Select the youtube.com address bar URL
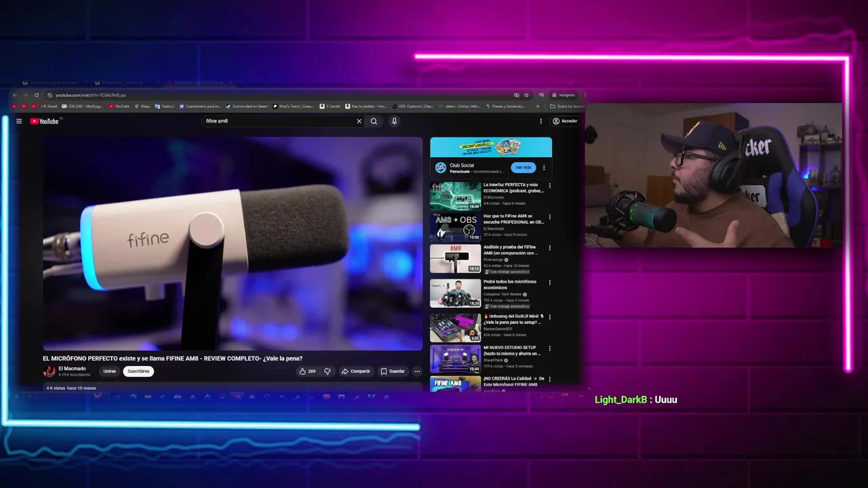The image size is (868, 488). (x=90, y=95)
